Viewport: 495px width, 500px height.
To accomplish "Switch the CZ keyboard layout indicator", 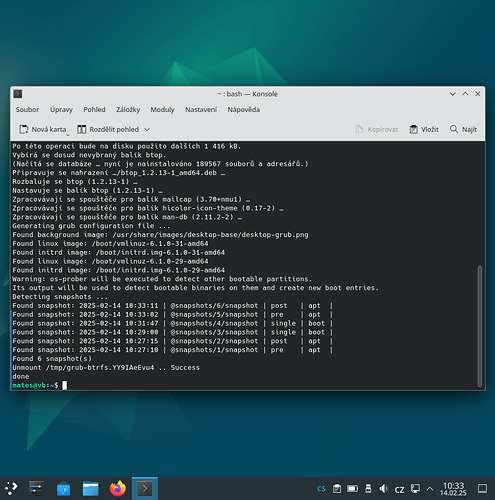I will tap(400, 489).
